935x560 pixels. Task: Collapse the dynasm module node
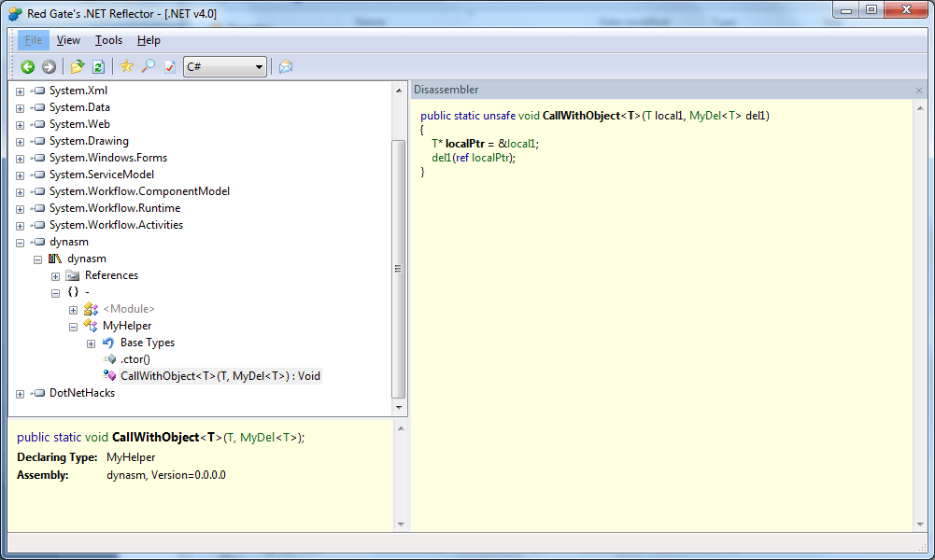coord(38,259)
